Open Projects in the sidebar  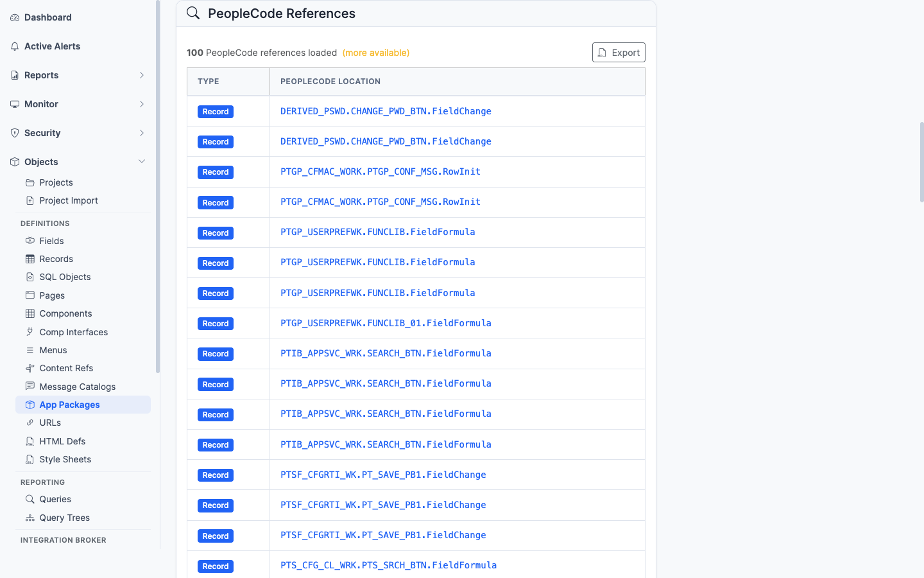click(x=56, y=182)
